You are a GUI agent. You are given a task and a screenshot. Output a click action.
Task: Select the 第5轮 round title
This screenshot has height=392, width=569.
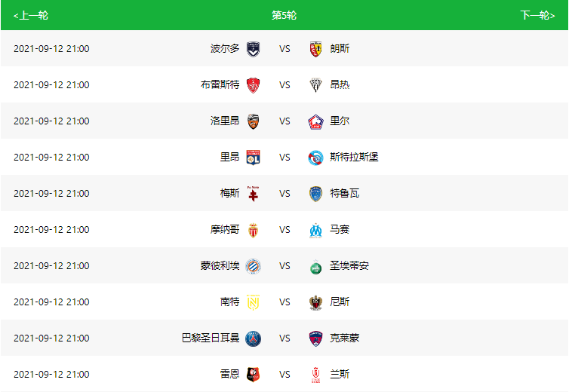point(284,15)
